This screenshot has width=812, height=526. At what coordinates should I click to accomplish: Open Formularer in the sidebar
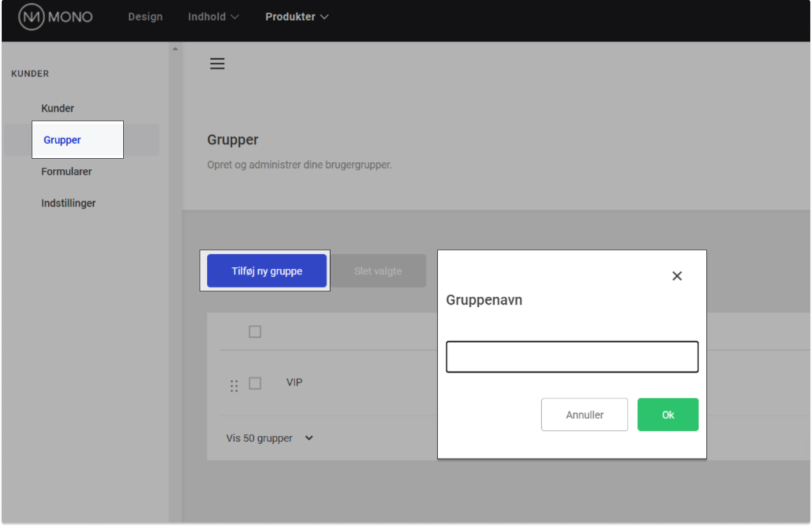[67, 172]
